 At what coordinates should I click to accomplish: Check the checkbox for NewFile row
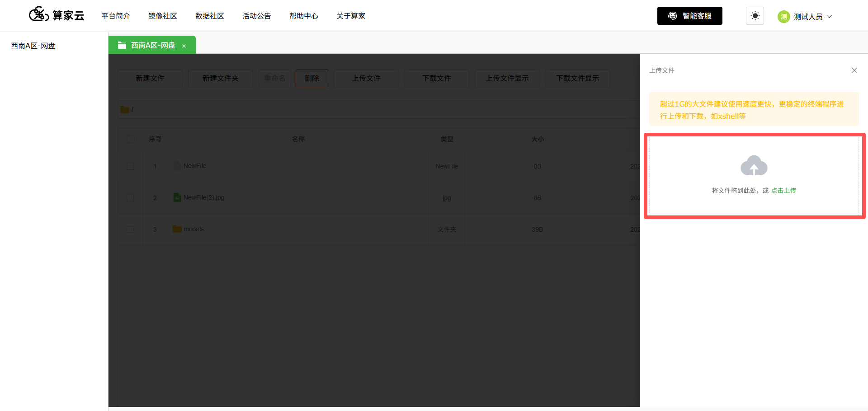pos(130,166)
